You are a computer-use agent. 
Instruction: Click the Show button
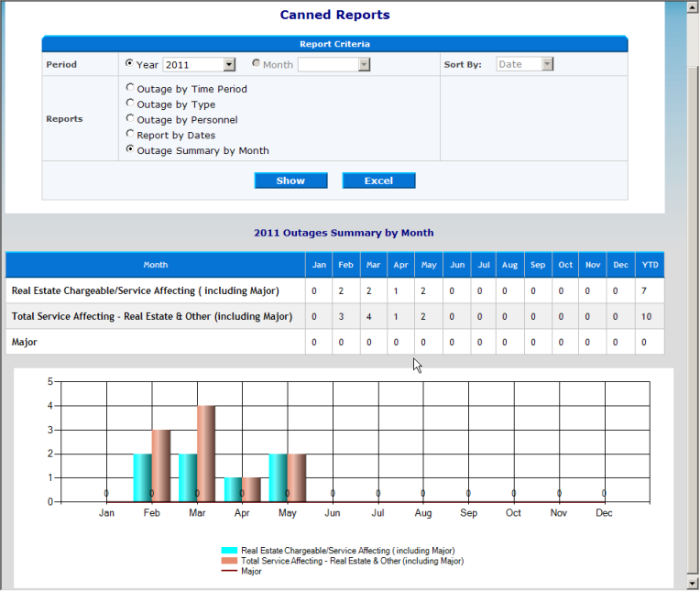pos(290,181)
